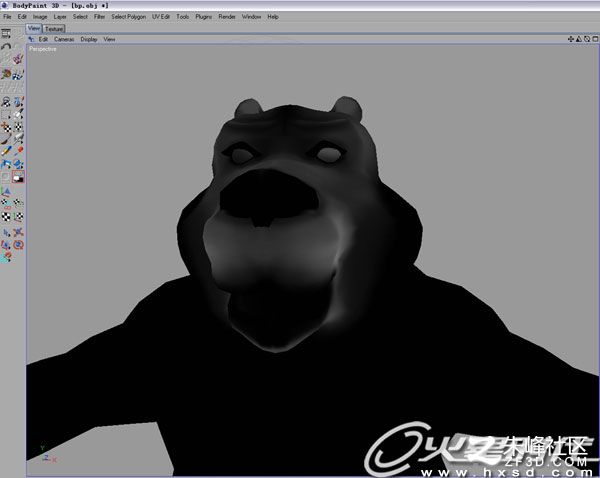Select the Magnify tool

click(x=6, y=102)
